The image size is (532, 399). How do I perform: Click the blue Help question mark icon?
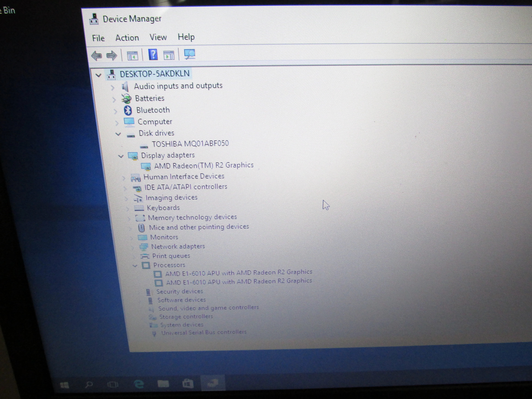click(153, 55)
